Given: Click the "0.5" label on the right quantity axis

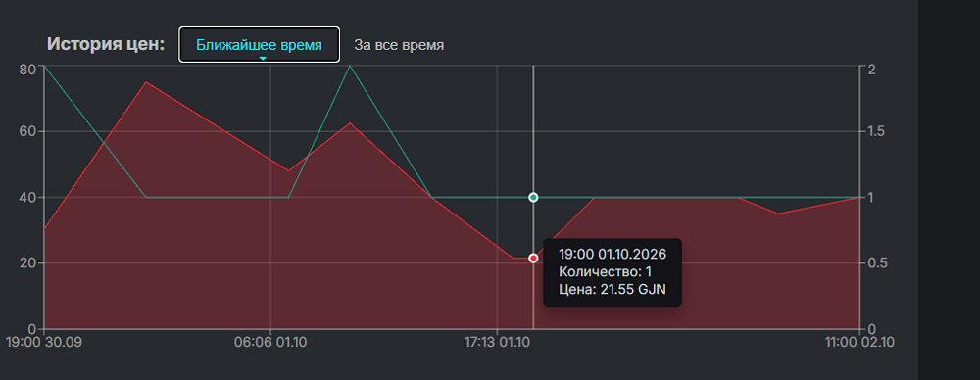Looking at the screenshot, I should coord(876,263).
